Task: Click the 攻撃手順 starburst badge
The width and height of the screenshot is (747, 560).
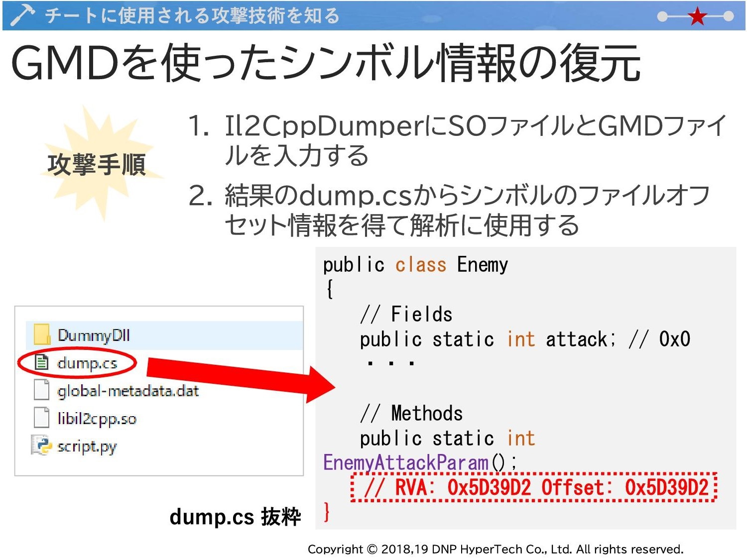Action: pyautogui.click(x=97, y=164)
